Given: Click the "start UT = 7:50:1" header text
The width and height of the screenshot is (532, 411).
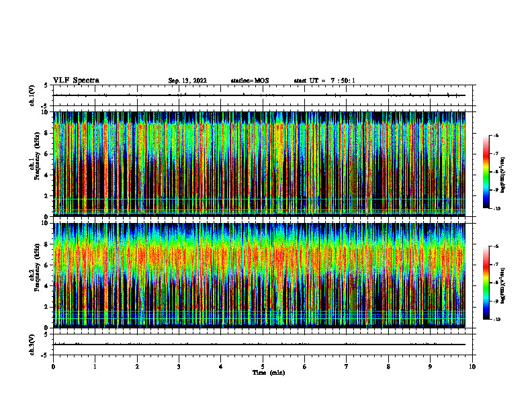Looking at the screenshot, I should [324, 81].
